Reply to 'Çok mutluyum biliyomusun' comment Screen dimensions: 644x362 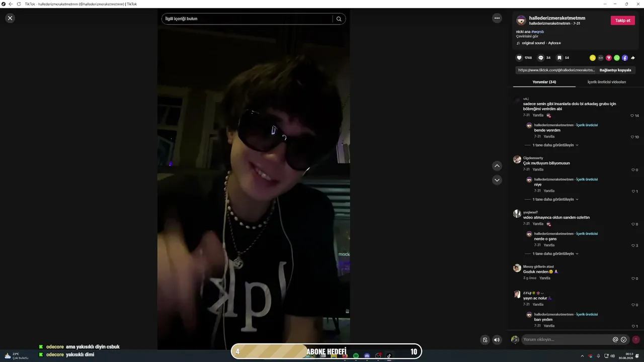coord(538,169)
